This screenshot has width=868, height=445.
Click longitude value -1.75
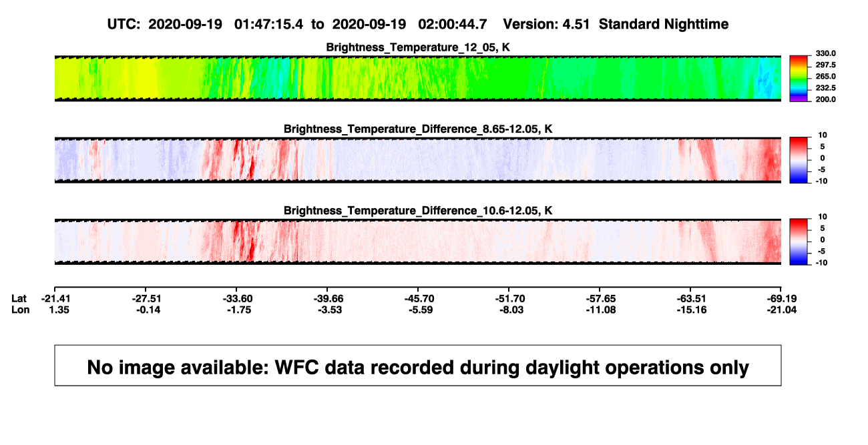point(238,310)
